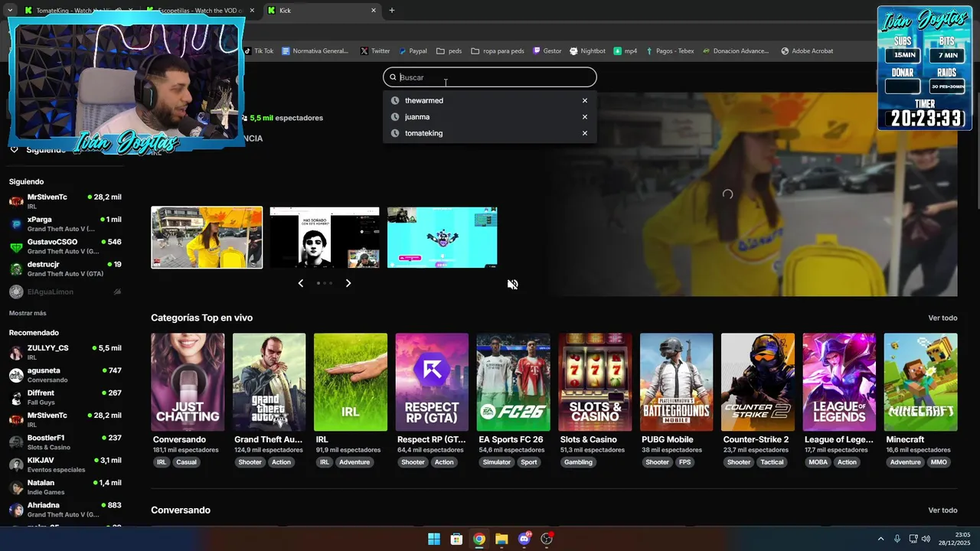Open Diffrent recommended channel
Screen dimensions: 980x551
coord(65,397)
